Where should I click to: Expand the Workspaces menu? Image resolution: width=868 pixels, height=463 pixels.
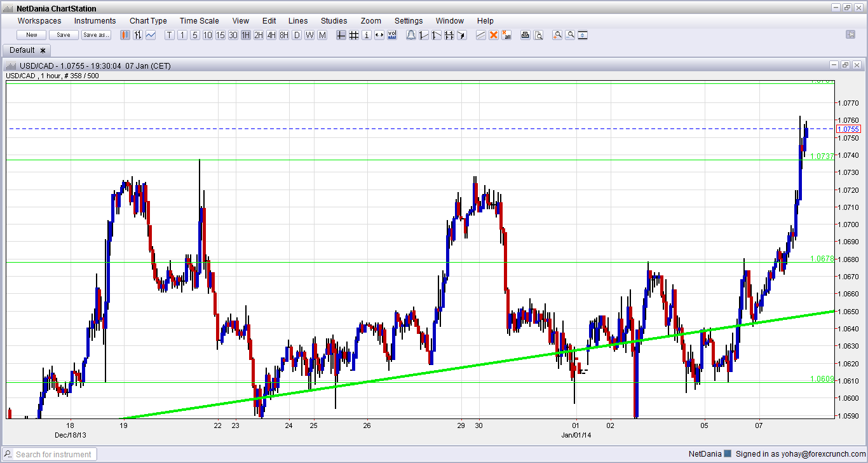point(39,21)
